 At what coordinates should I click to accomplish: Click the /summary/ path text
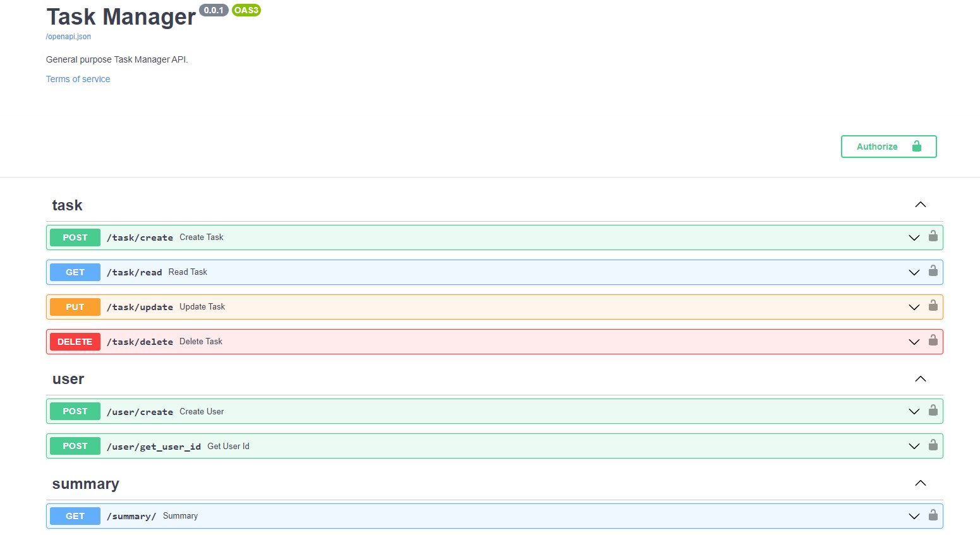coord(131,516)
